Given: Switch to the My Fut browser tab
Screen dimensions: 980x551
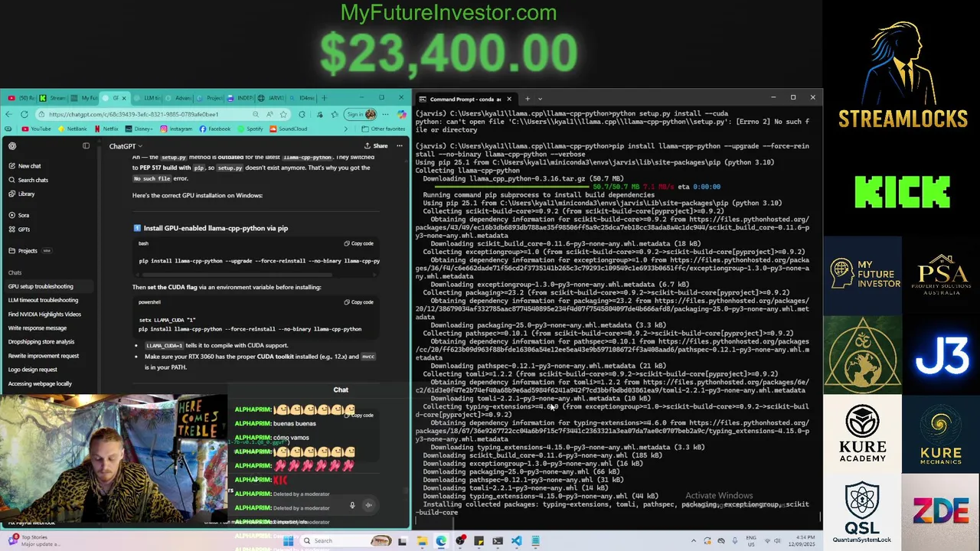Looking at the screenshot, I should click(x=85, y=98).
